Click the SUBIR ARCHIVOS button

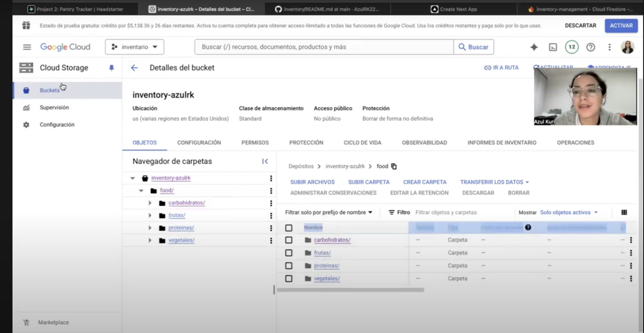312,182
